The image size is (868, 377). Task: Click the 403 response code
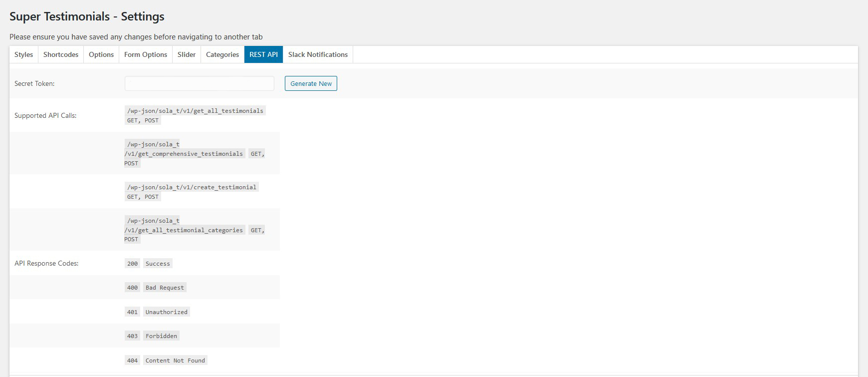(x=132, y=336)
